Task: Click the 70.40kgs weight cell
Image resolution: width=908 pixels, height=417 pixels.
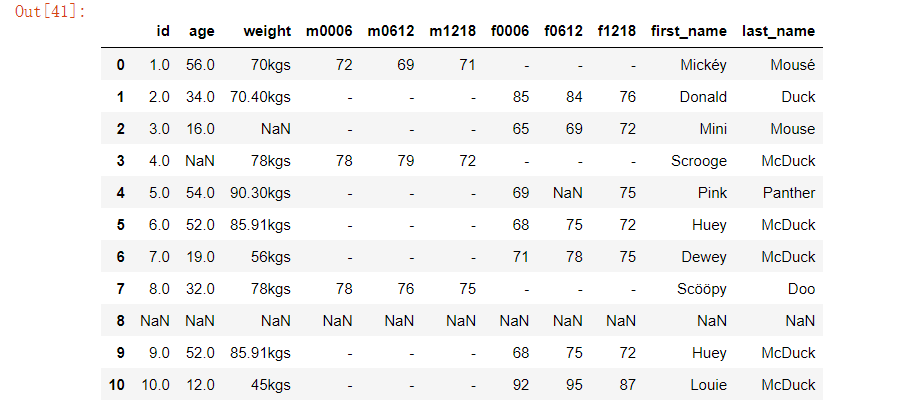Action: point(260,97)
